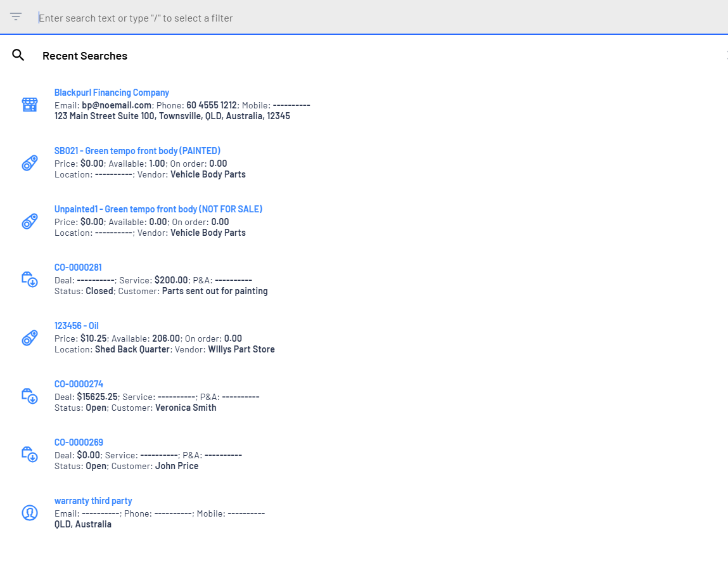Click deal amount $15625.25
This screenshot has width=728, height=561.
pyautogui.click(x=97, y=397)
